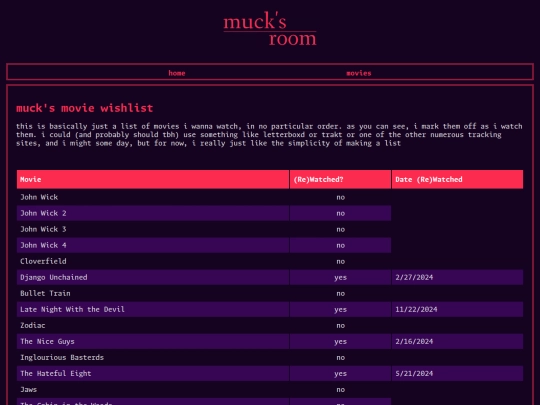Click the 2/16/2024 date cell
The height and width of the screenshot is (405, 540).
[457, 341]
